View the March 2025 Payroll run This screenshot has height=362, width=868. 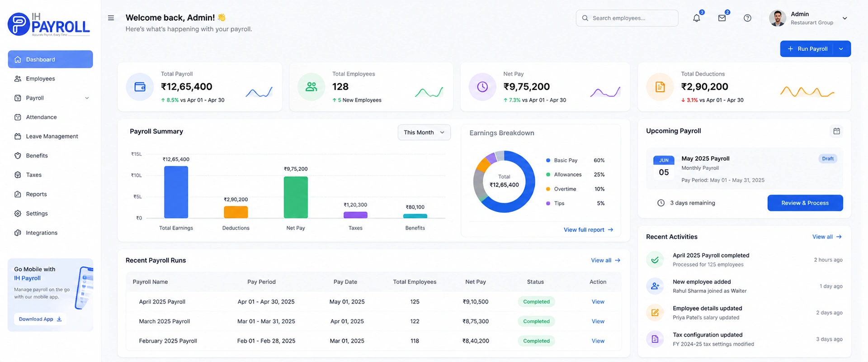tap(598, 321)
